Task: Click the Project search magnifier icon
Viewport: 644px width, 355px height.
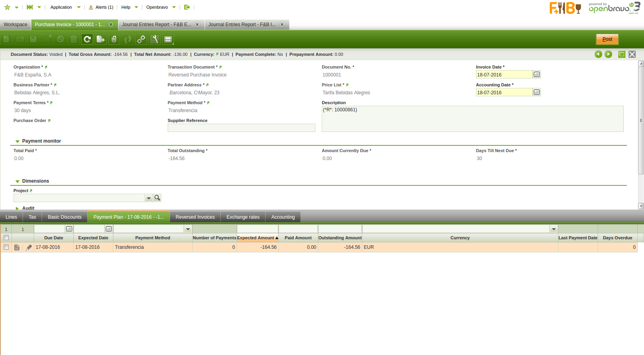Action: 157,198
